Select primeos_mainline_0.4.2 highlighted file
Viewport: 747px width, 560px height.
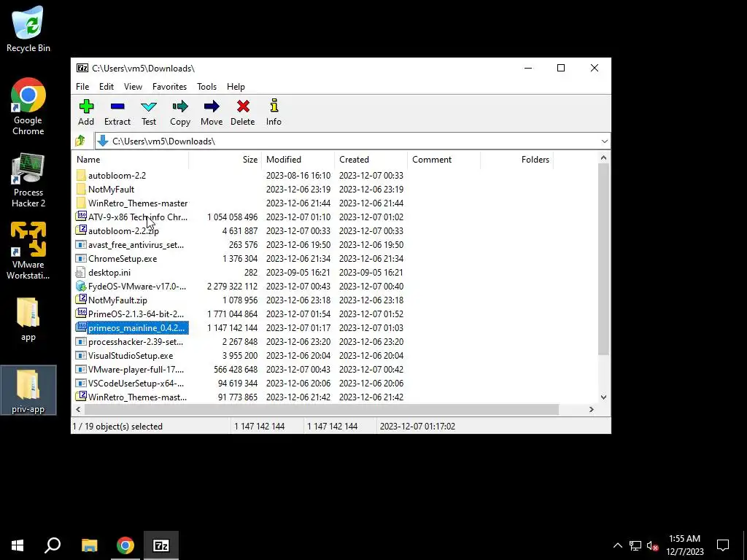coord(136,328)
